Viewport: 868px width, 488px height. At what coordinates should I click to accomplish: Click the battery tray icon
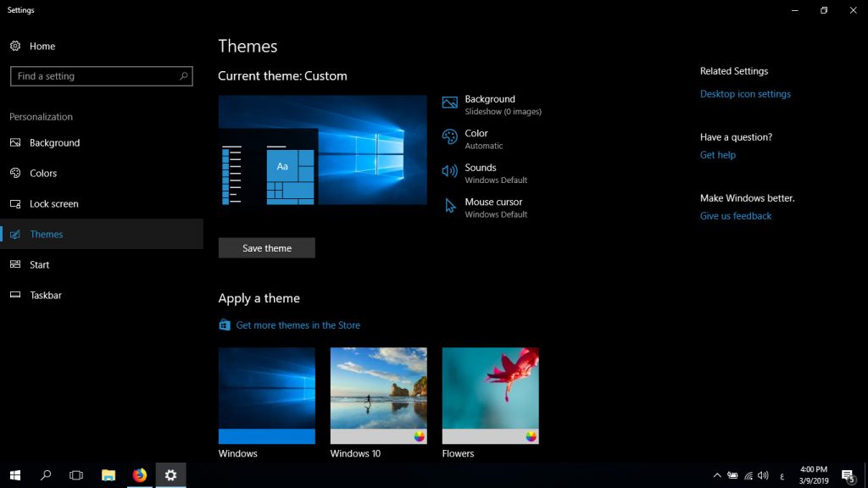[x=732, y=475]
